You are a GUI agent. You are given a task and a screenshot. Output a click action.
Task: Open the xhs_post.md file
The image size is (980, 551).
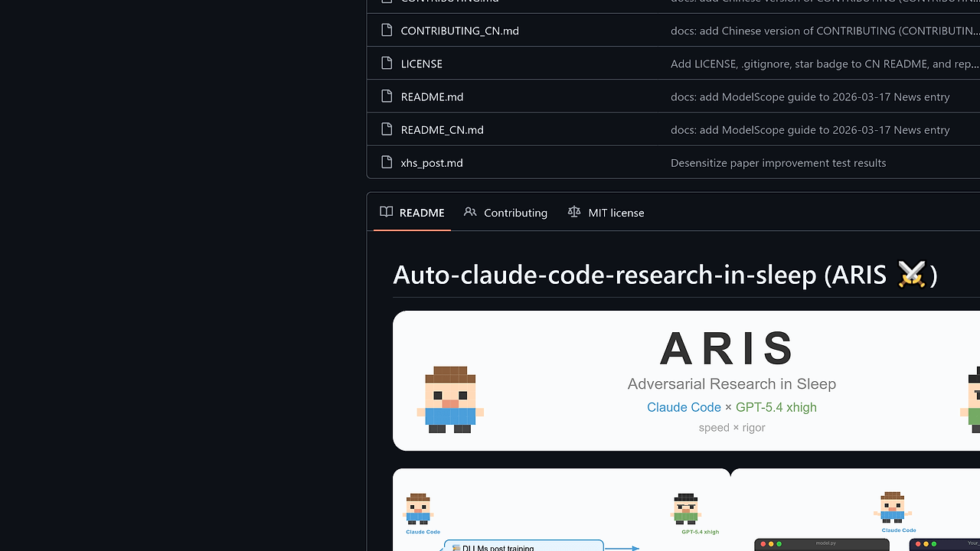[432, 162]
